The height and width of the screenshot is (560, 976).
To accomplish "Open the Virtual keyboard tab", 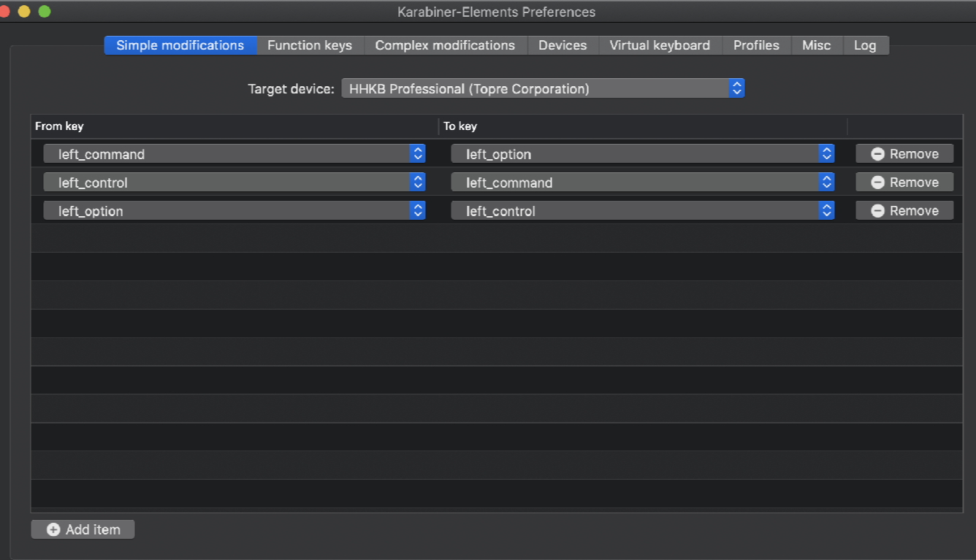I will pos(660,45).
